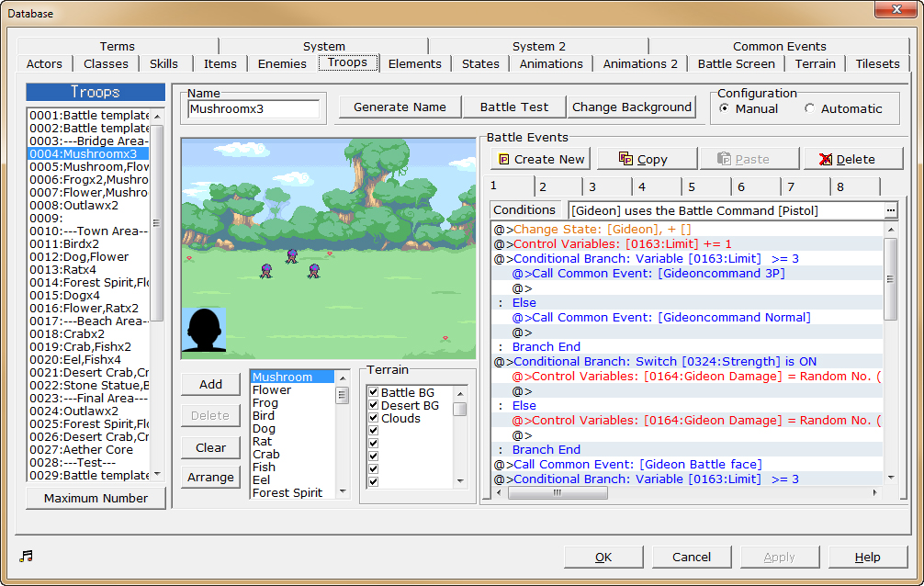Start a Battle Test

(513, 107)
